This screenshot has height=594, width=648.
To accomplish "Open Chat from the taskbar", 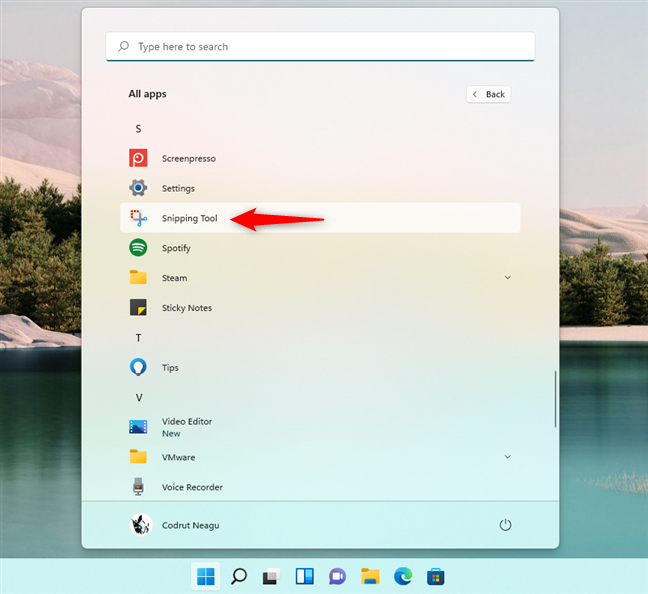I will click(x=338, y=577).
